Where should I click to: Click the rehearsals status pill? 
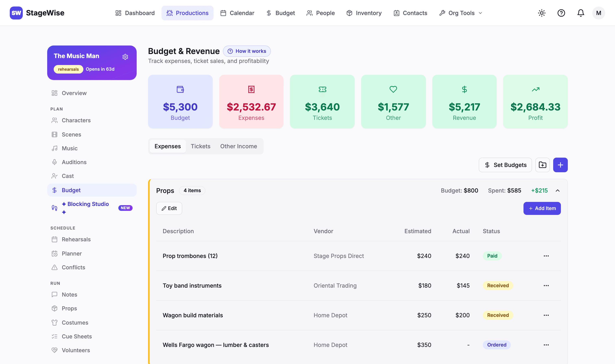[x=68, y=69]
